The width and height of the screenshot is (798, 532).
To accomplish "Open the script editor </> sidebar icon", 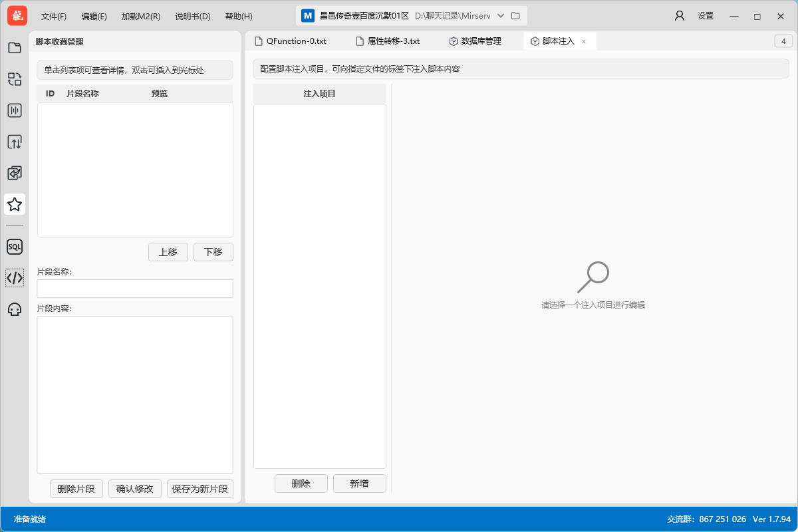I will tap(15, 278).
